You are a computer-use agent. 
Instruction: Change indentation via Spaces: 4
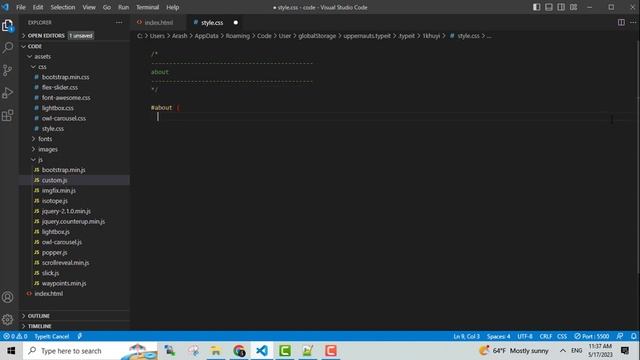pos(498,336)
